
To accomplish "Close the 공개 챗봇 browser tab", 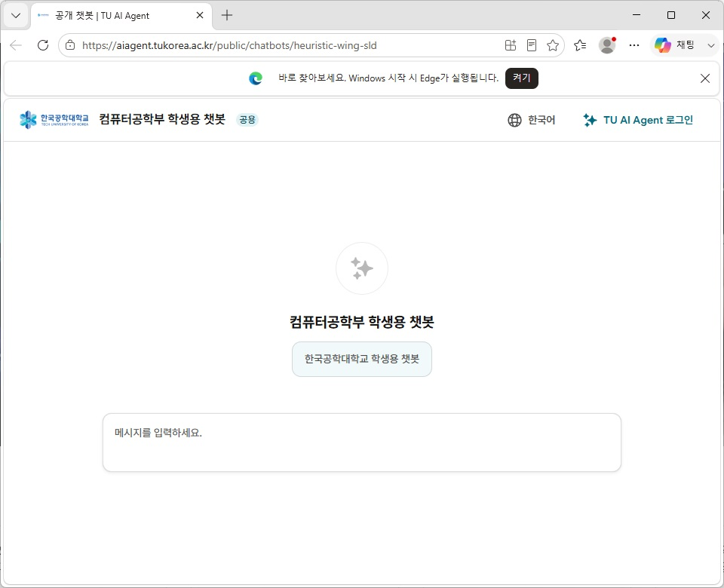I will coord(199,16).
